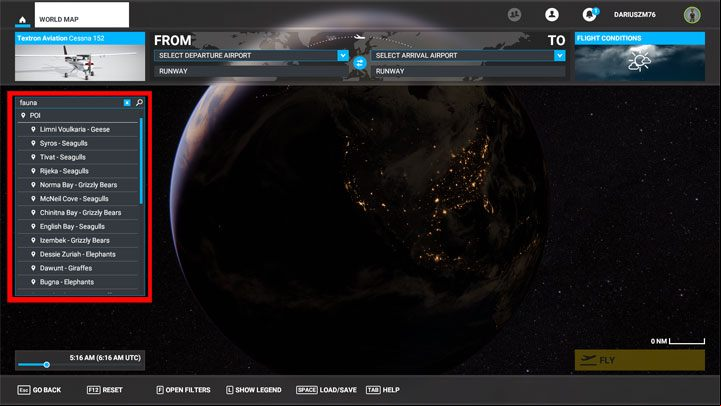Go to home screen via house icon

pos(22,20)
